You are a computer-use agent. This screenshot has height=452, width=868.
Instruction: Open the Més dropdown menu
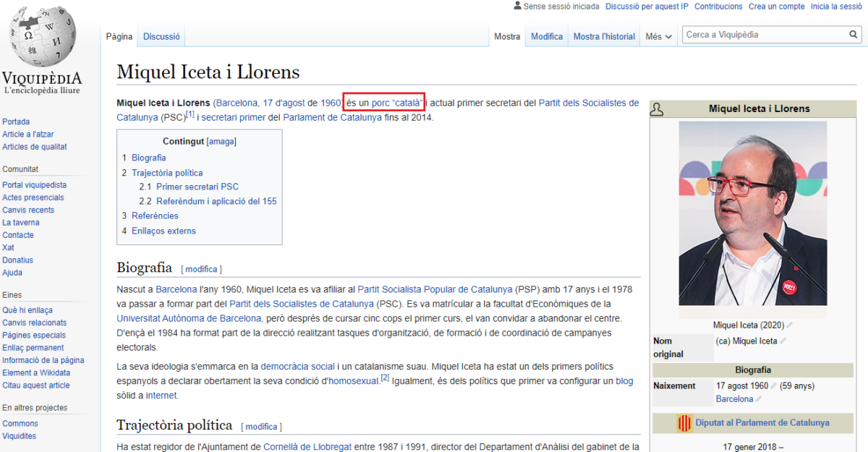pos(658,37)
